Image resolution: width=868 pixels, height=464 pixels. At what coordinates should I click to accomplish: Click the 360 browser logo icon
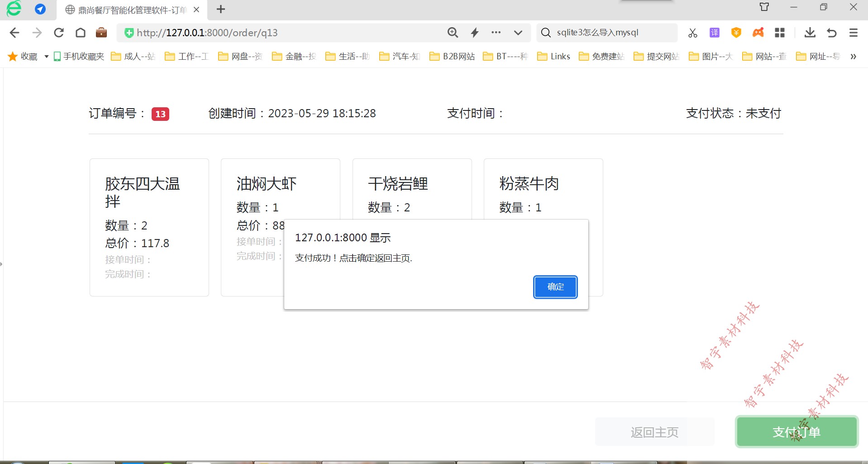[x=14, y=9]
